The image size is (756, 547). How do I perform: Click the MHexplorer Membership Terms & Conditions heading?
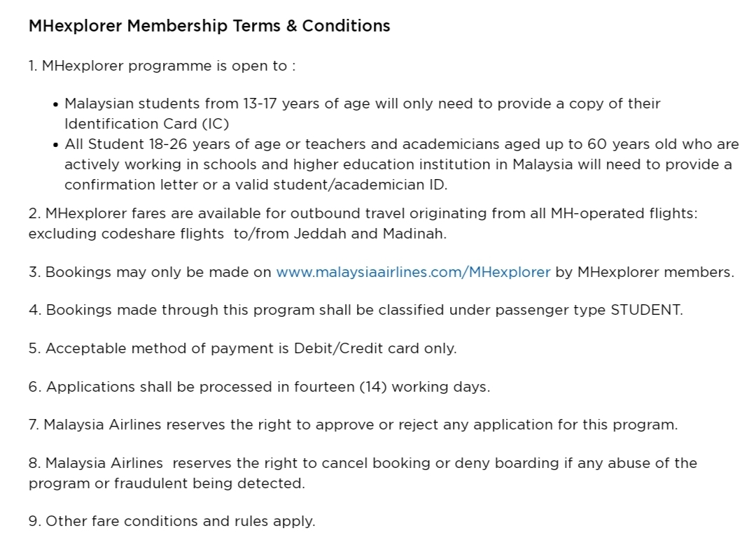point(209,26)
